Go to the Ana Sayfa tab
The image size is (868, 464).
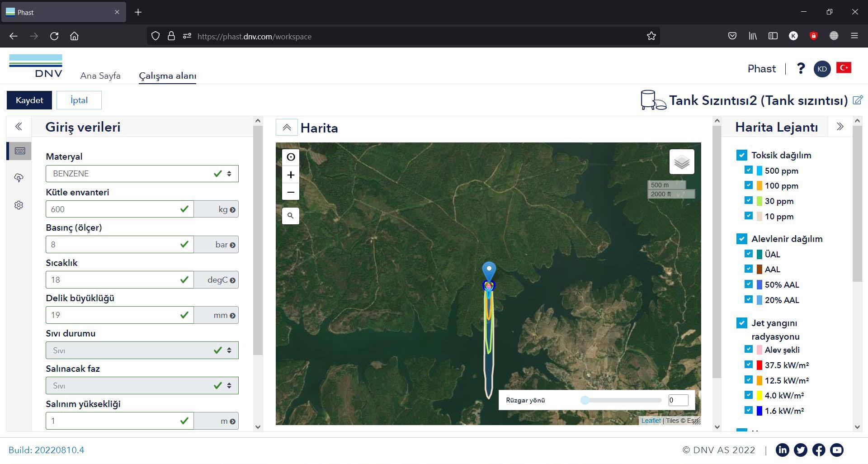pos(100,76)
